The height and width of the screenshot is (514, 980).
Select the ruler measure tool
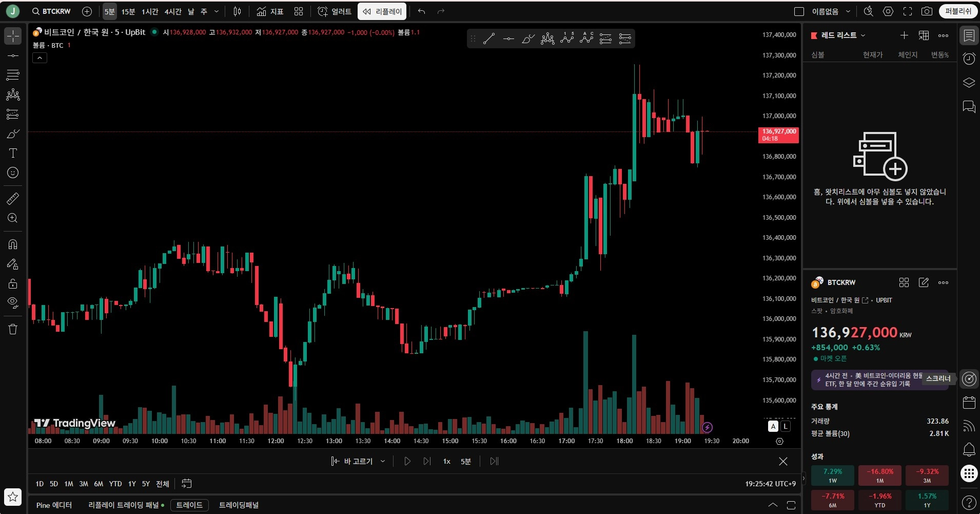[x=13, y=198]
